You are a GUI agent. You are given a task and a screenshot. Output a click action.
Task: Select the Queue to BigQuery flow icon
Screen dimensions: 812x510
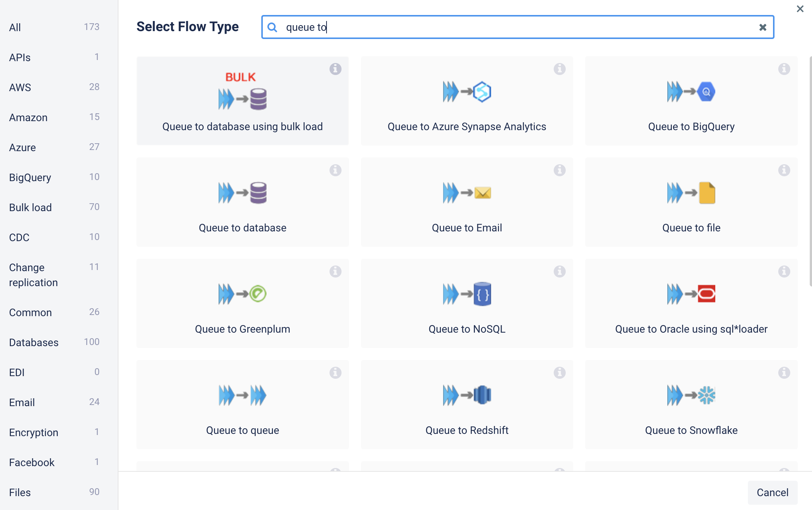coord(691,92)
